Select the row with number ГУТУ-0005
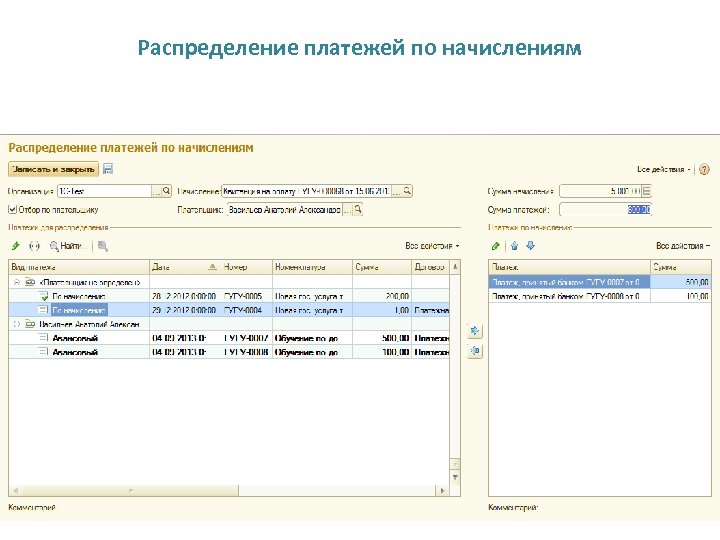This screenshot has width=720, height=540. (229, 296)
